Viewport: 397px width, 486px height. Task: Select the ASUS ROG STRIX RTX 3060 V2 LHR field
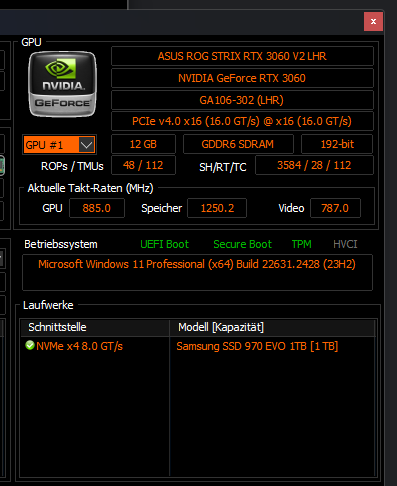[242, 56]
